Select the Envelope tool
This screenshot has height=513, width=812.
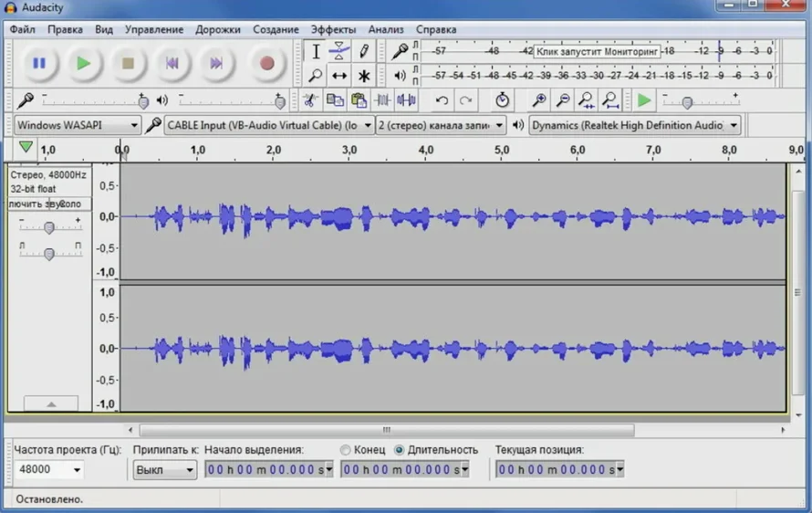339,51
